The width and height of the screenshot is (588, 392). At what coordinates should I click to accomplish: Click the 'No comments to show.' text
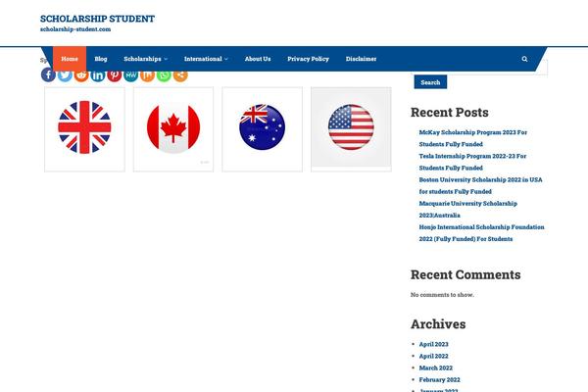tap(442, 294)
